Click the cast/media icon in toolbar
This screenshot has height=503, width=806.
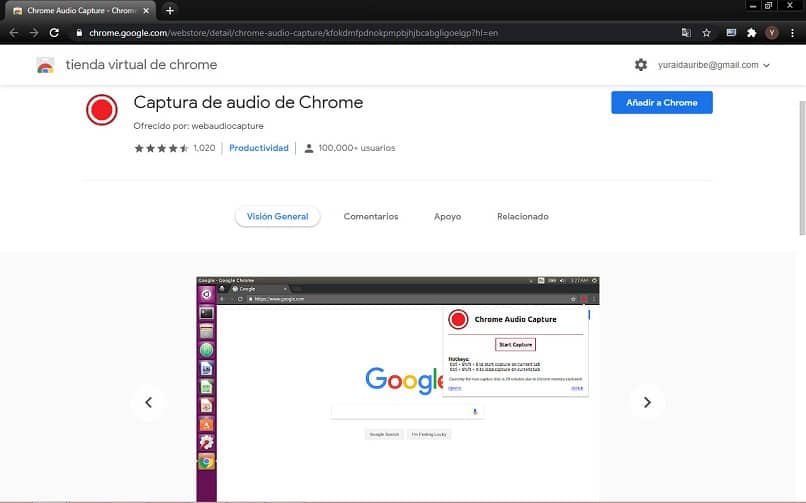[731, 33]
